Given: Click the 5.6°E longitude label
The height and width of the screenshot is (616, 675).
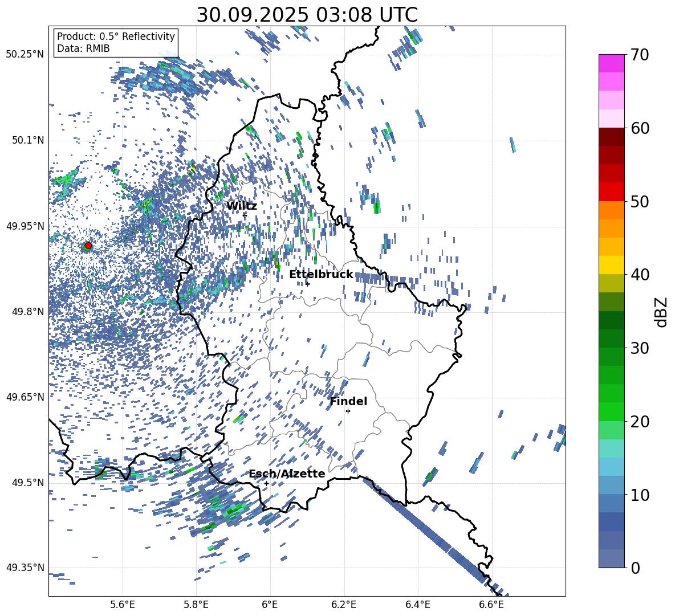Looking at the screenshot, I should (x=122, y=605).
